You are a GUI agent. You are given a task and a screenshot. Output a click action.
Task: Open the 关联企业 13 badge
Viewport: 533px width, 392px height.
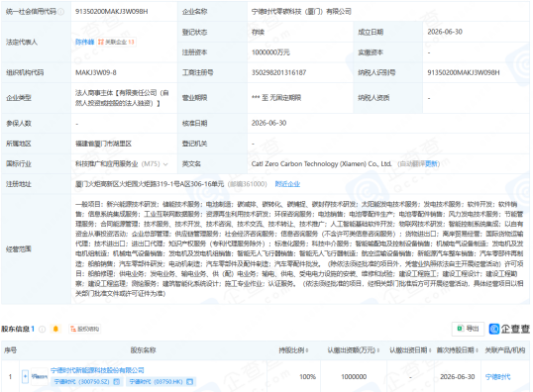[x=116, y=42]
